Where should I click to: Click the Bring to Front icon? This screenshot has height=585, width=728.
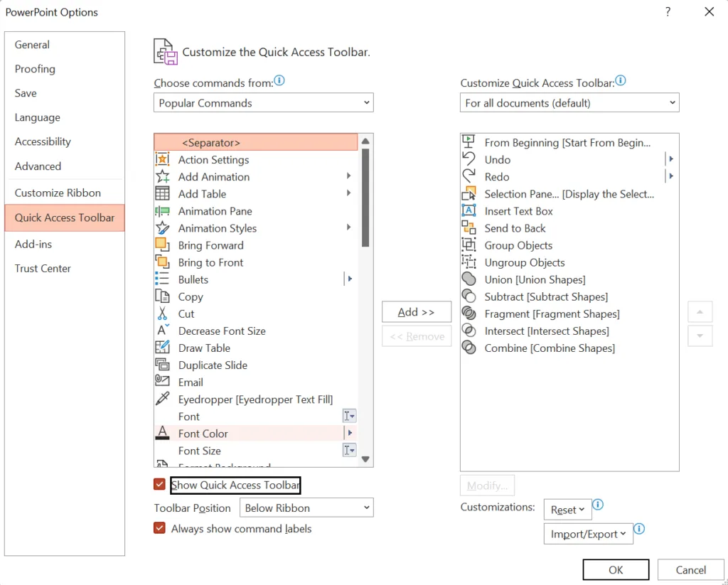[162, 262]
